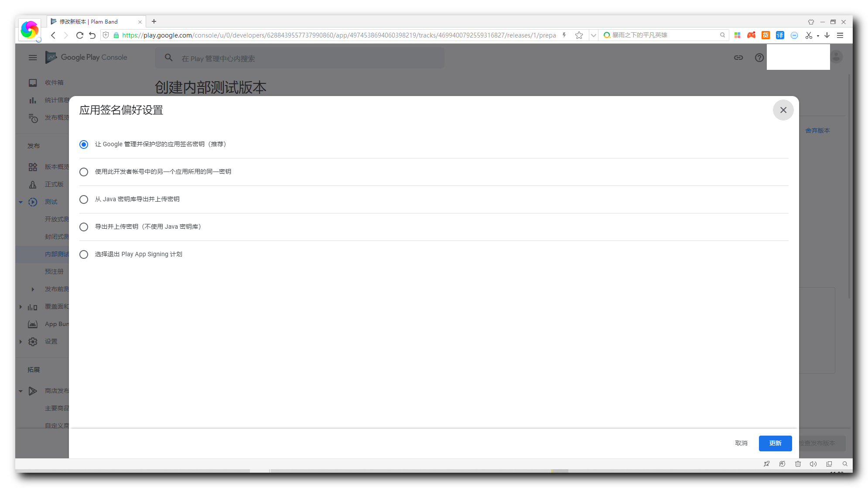Select same key as another app option
The height and width of the screenshot is (488, 868).
[84, 172]
